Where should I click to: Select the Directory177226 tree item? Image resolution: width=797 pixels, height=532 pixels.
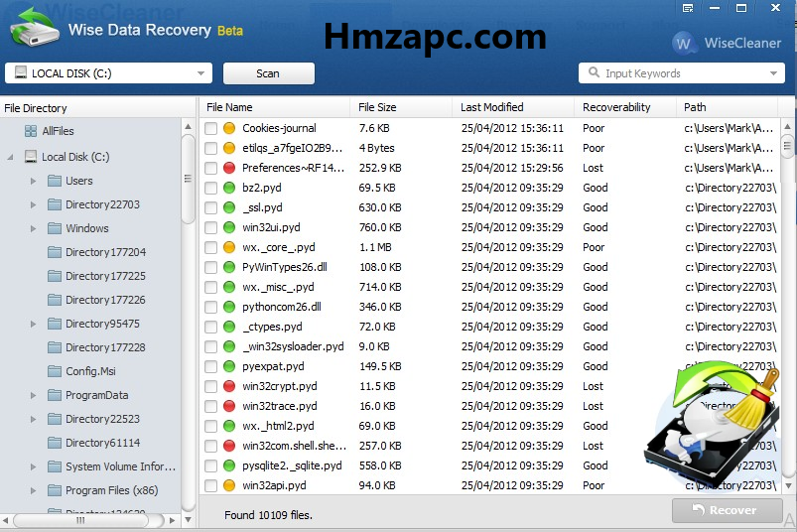105,300
